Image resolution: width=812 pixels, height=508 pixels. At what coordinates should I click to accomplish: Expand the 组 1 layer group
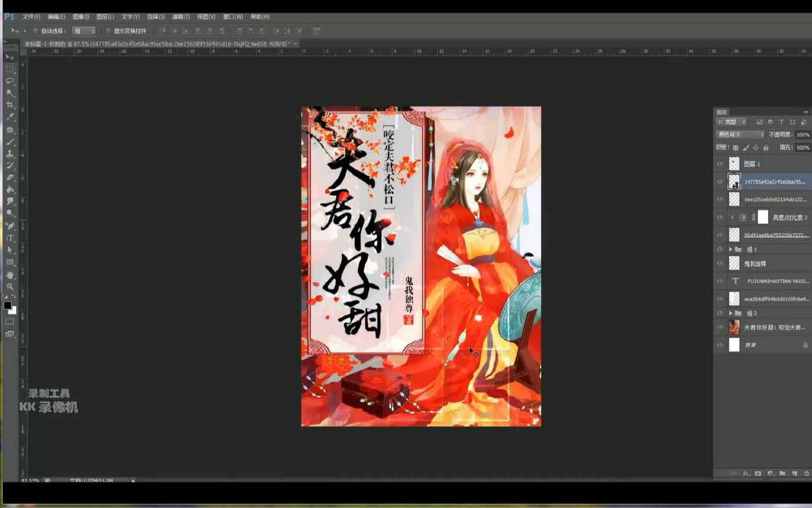point(731,249)
